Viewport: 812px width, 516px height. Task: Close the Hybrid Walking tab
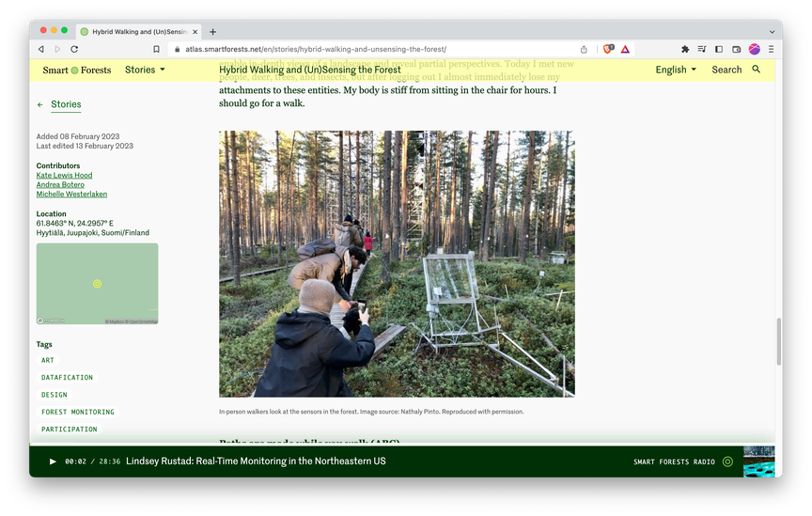click(195, 32)
